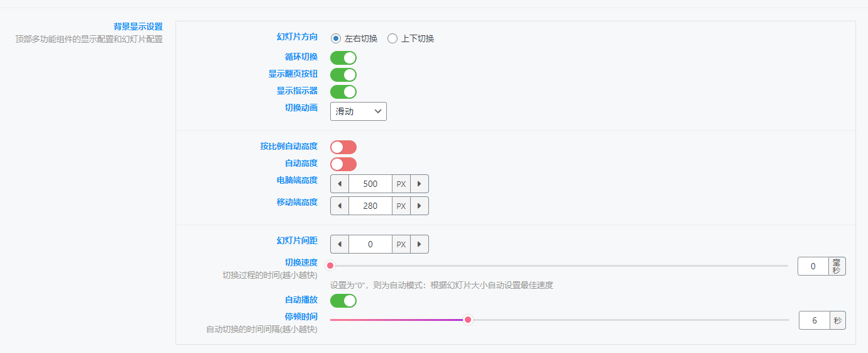The height and width of the screenshot is (353, 868).
Task: Click the 切换速度 slider handle
Action: click(x=330, y=266)
